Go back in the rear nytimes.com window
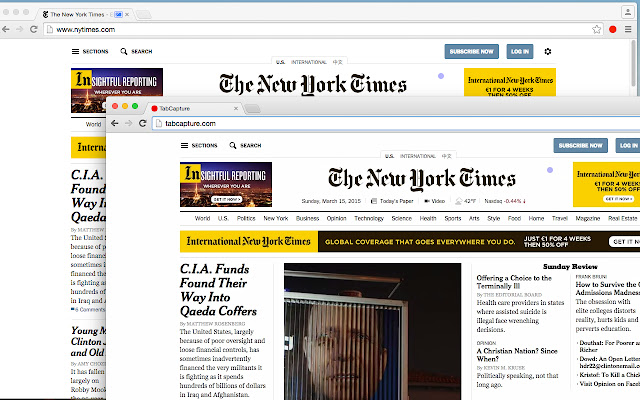The height and width of the screenshot is (400, 640). click(x=6, y=29)
